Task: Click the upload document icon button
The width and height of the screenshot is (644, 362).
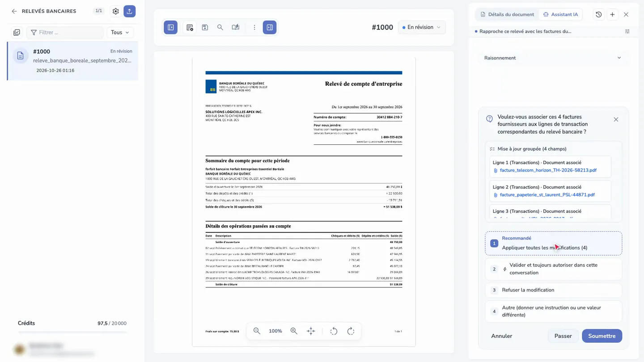Action: (129, 11)
